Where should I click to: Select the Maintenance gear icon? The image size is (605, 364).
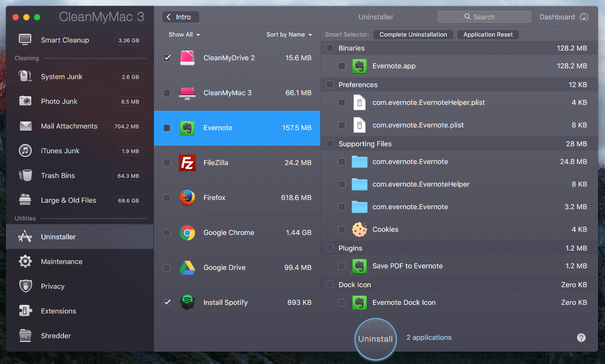click(x=25, y=262)
